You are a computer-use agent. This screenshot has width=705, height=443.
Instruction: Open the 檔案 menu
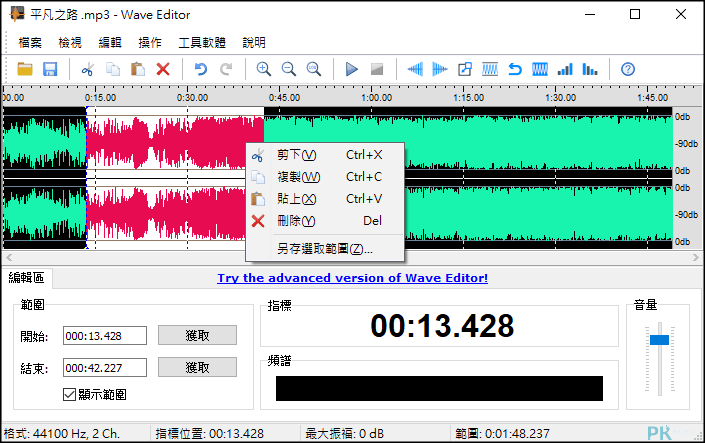pyautogui.click(x=30, y=43)
